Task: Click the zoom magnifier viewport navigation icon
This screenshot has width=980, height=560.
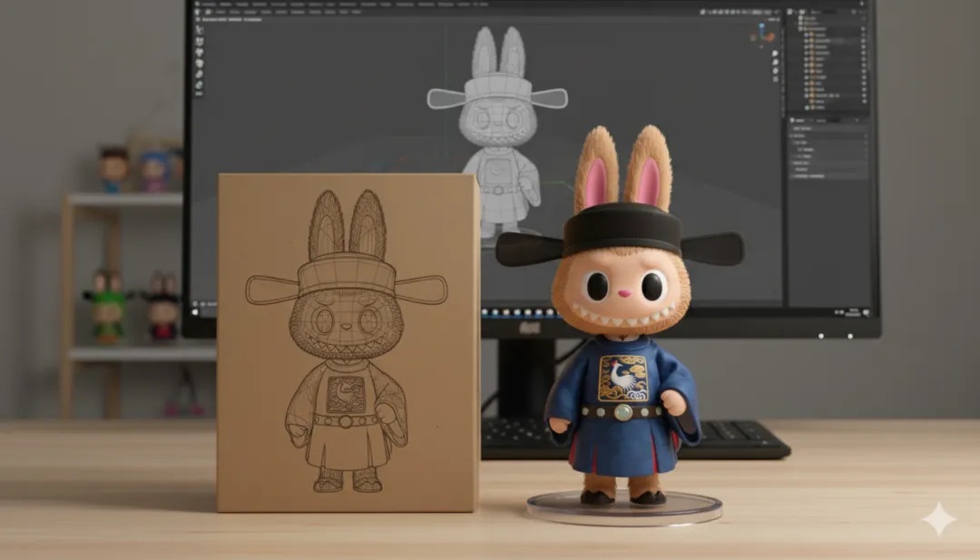Action: [x=774, y=54]
